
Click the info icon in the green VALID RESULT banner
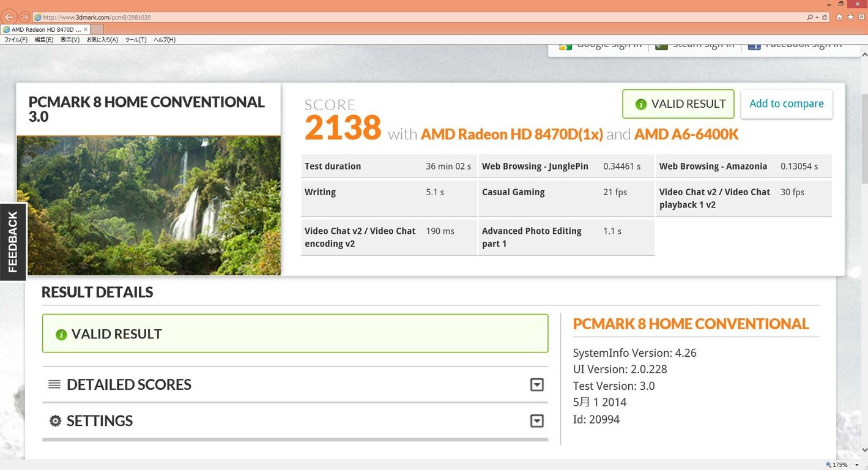tap(61, 335)
